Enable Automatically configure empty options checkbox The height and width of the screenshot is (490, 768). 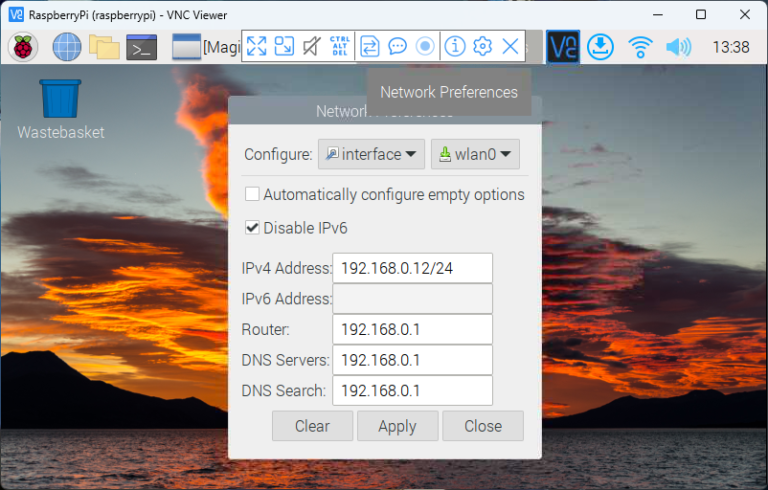click(x=253, y=194)
